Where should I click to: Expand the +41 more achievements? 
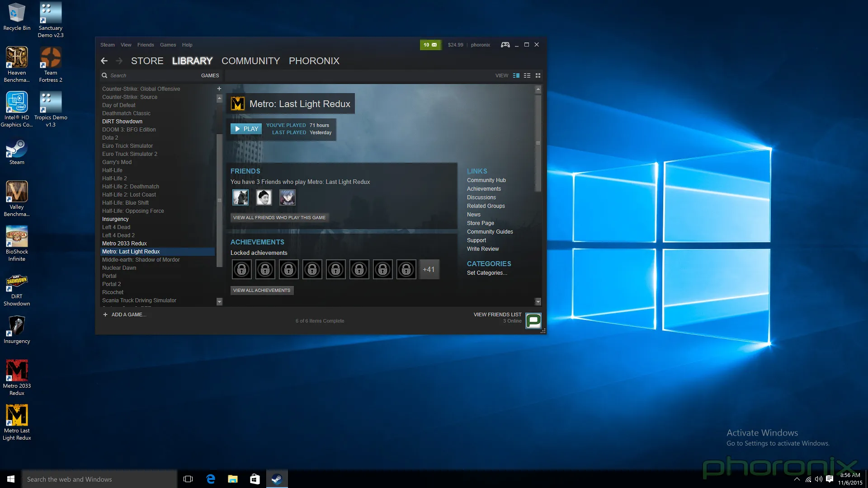pos(429,270)
